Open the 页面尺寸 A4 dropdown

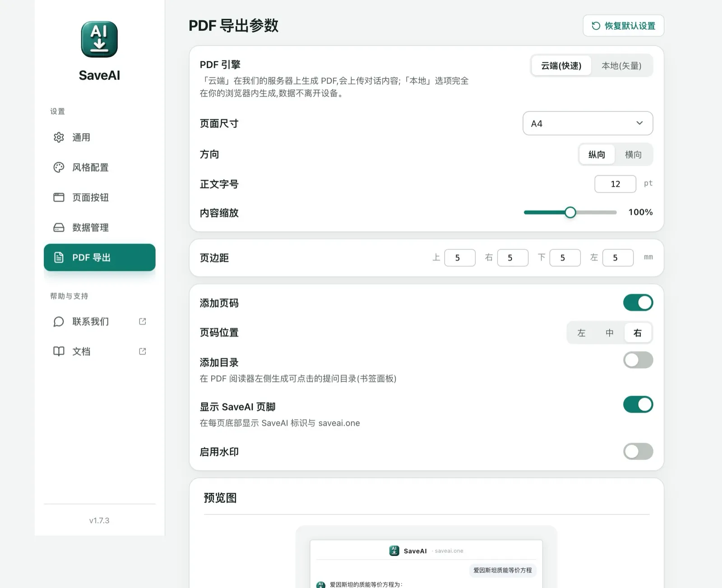coord(588,123)
